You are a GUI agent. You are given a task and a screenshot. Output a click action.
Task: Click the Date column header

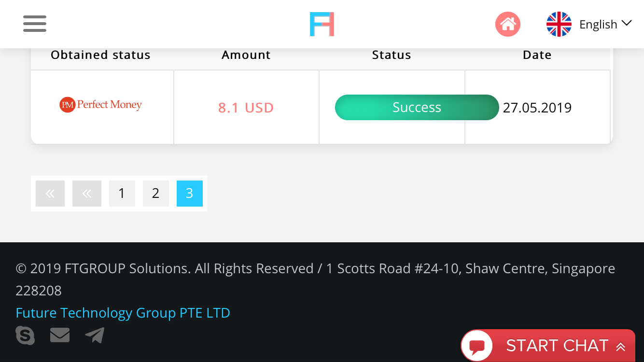537,55
